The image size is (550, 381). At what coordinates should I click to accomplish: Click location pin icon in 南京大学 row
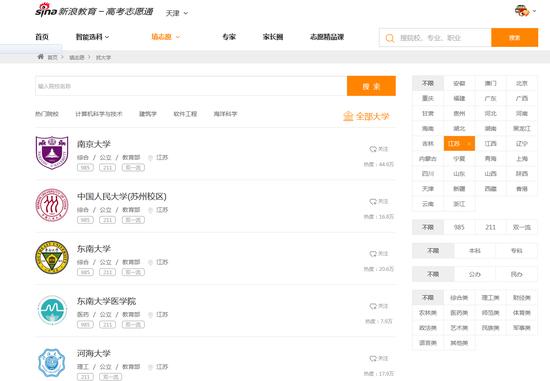point(150,158)
